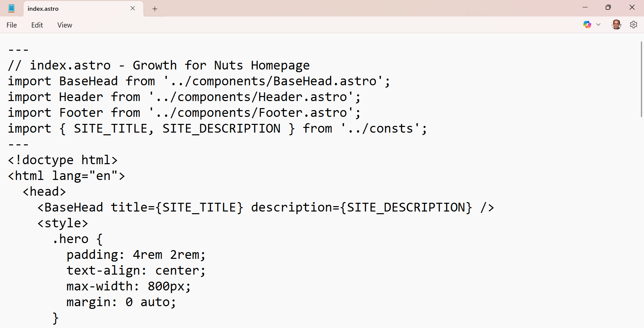This screenshot has width=644, height=328.
Task: Open Notepad settings via gear icon
Action: (x=634, y=25)
